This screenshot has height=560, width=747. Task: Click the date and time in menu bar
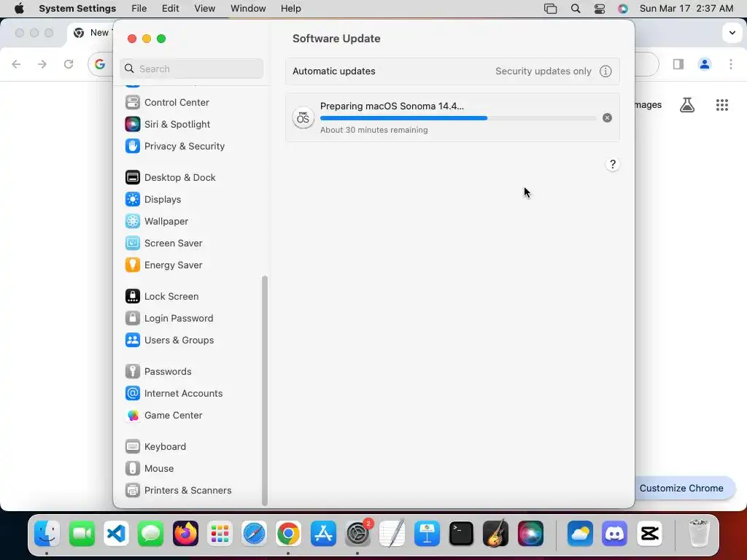point(686,9)
